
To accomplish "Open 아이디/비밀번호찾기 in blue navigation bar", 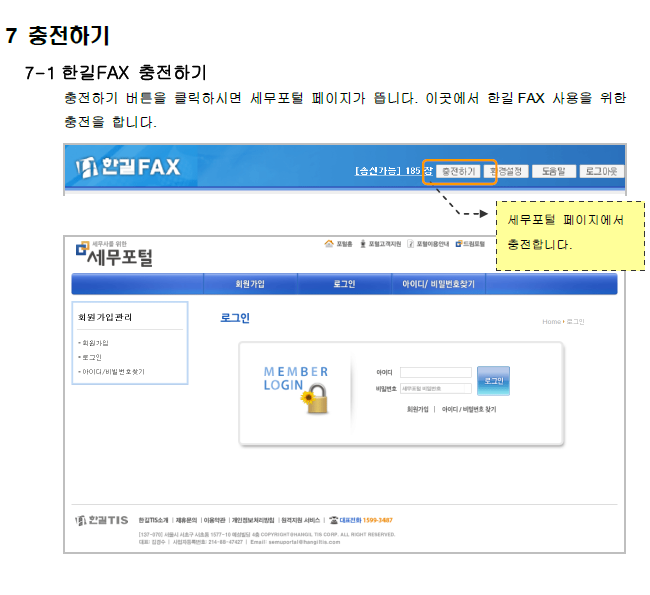I will [438, 284].
